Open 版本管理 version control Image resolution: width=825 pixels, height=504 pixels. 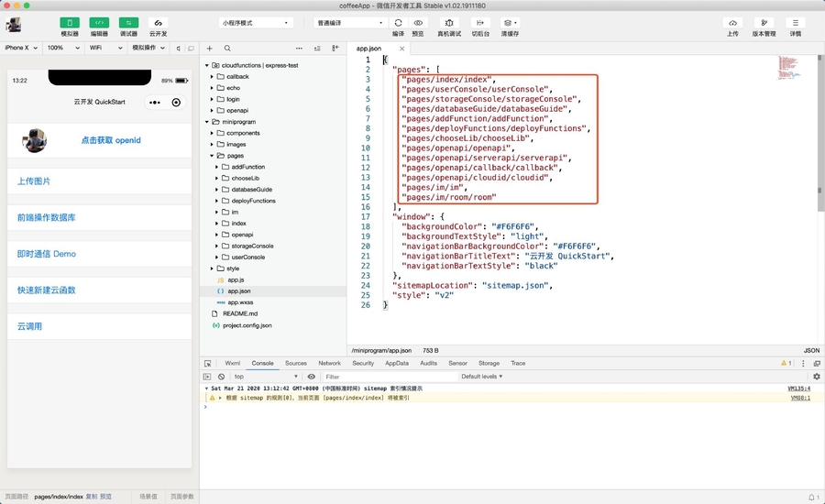[764, 23]
